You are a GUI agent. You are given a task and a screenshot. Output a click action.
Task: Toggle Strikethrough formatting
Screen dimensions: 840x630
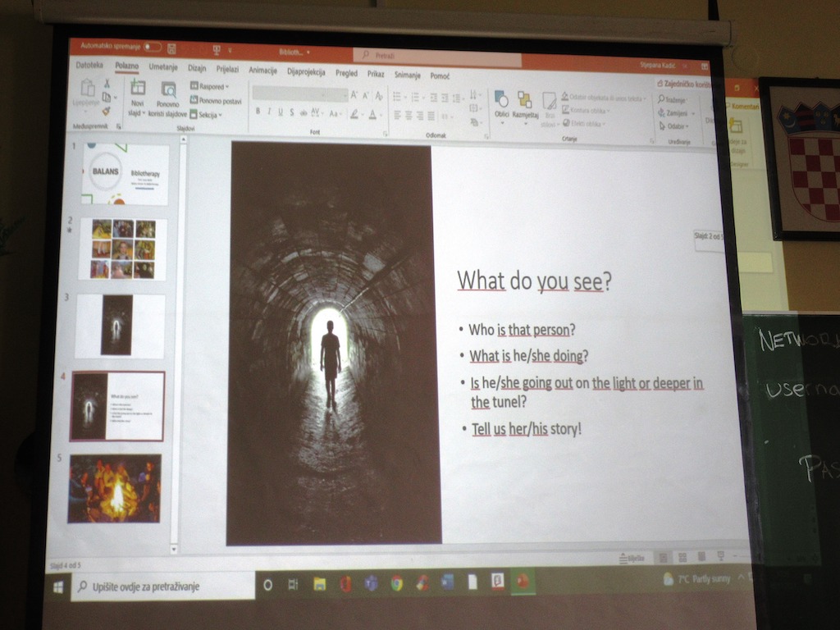(304, 112)
